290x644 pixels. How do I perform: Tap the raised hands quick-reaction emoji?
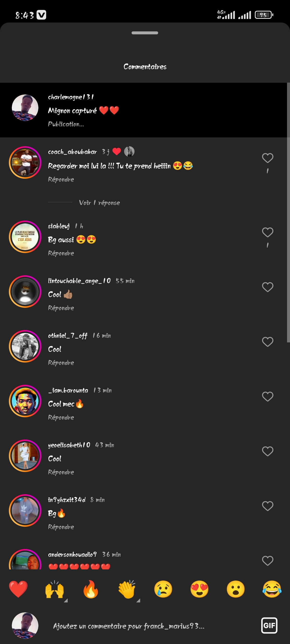pyautogui.click(x=55, y=589)
